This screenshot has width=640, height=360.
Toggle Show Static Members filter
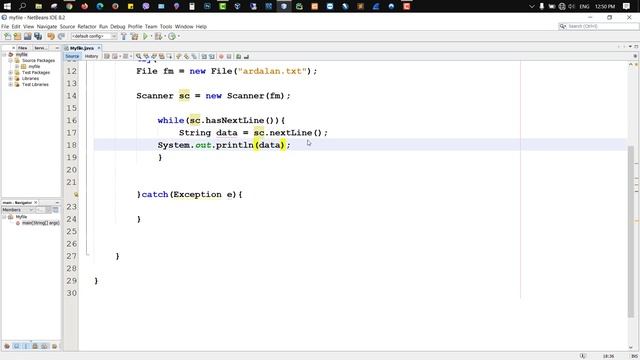click(26, 346)
